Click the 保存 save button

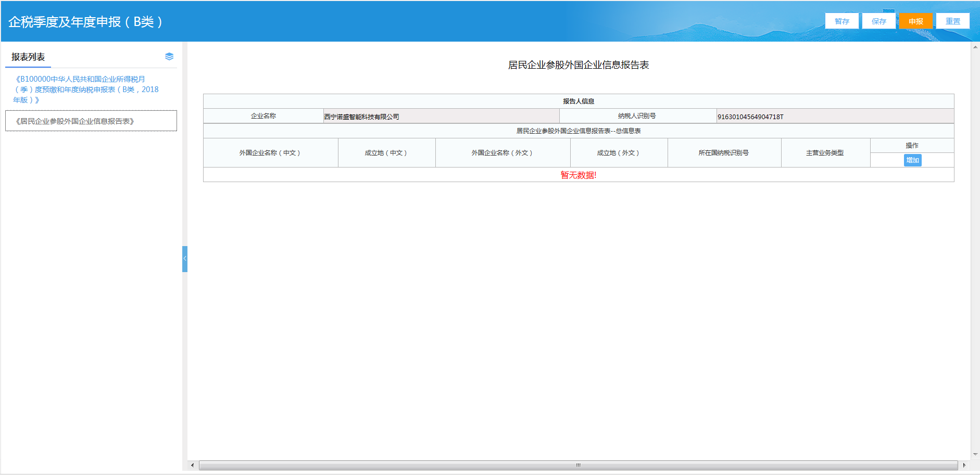click(878, 21)
